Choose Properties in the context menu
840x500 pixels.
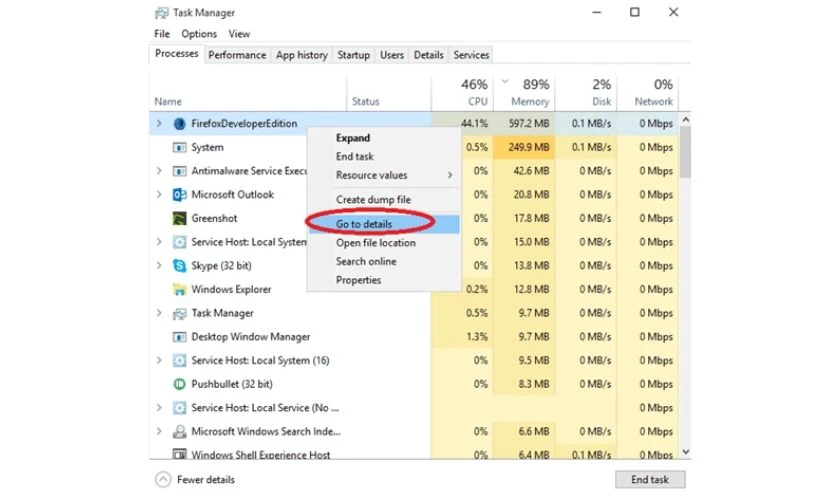(384, 280)
